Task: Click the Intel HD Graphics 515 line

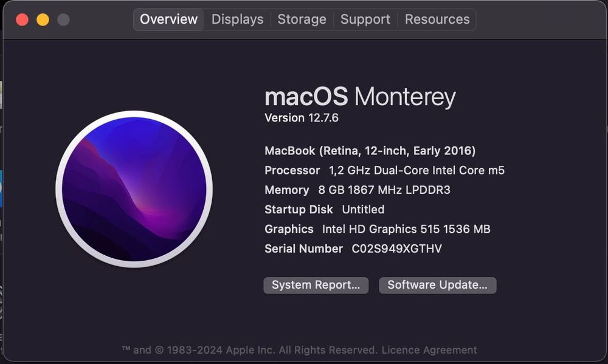Action: pyautogui.click(x=377, y=229)
